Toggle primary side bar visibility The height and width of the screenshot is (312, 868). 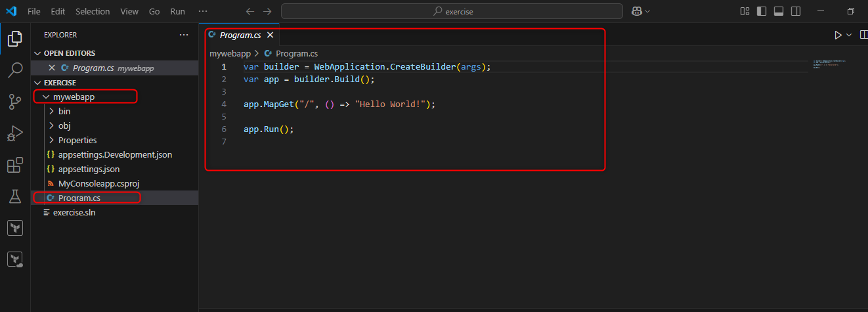click(x=762, y=11)
